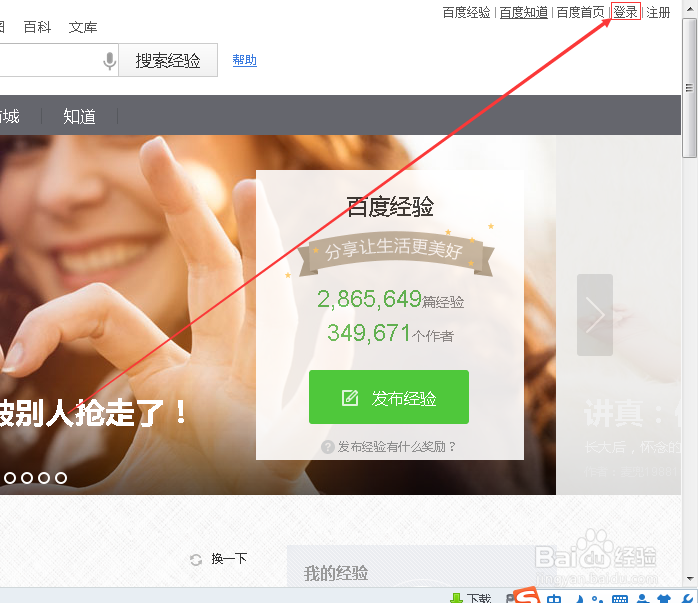The image size is (698, 603).
Task: Click 换一下 refresh control
Action: 218,559
